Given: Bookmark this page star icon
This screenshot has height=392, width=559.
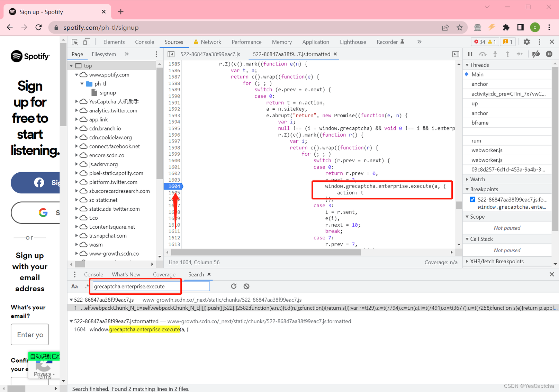Looking at the screenshot, I should point(460,27).
